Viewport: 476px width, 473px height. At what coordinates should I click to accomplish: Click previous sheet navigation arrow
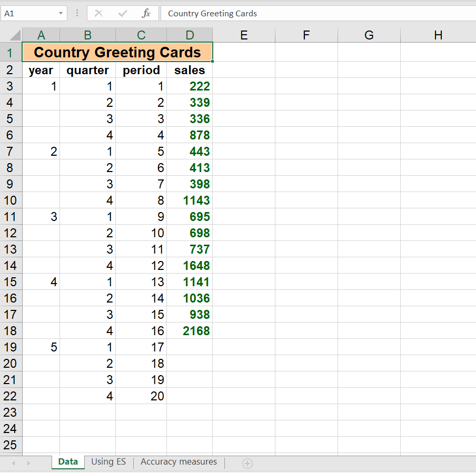tap(14, 464)
